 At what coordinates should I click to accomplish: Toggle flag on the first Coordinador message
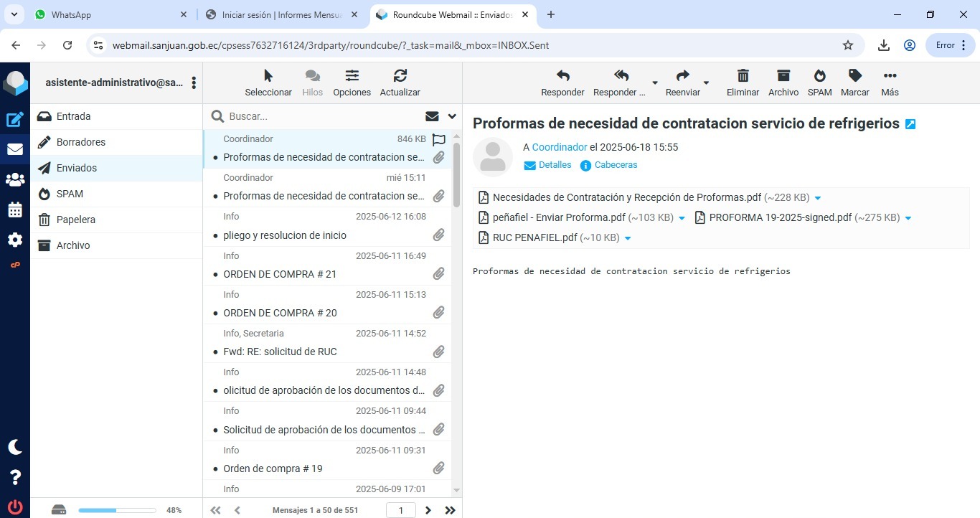(438, 140)
